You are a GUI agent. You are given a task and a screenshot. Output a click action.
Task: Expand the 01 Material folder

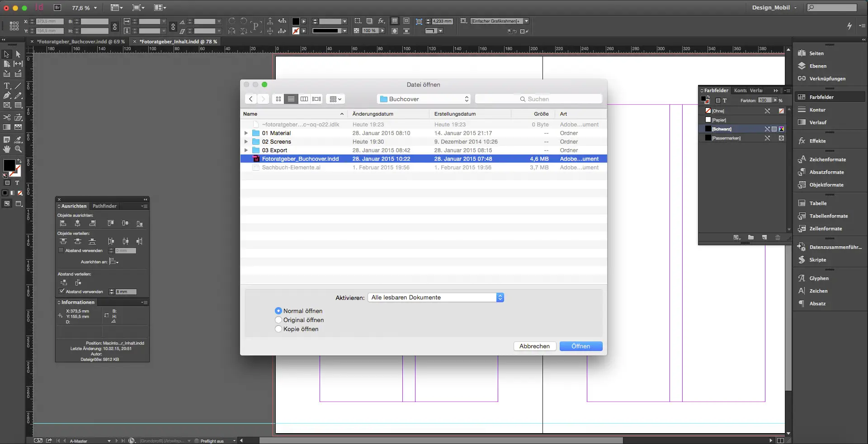tap(246, 133)
